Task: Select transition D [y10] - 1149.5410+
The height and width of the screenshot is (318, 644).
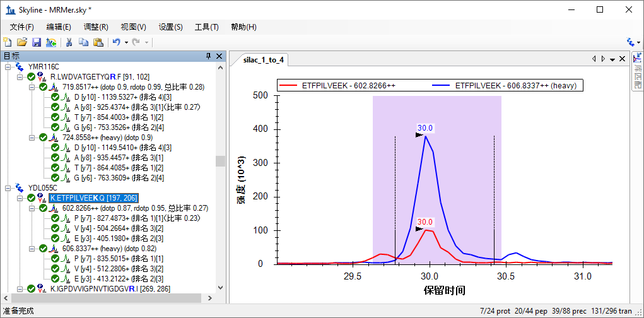Action: click(123, 148)
